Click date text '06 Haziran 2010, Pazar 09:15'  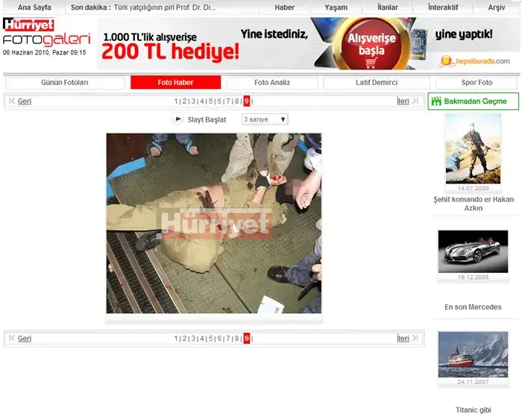pos(44,53)
